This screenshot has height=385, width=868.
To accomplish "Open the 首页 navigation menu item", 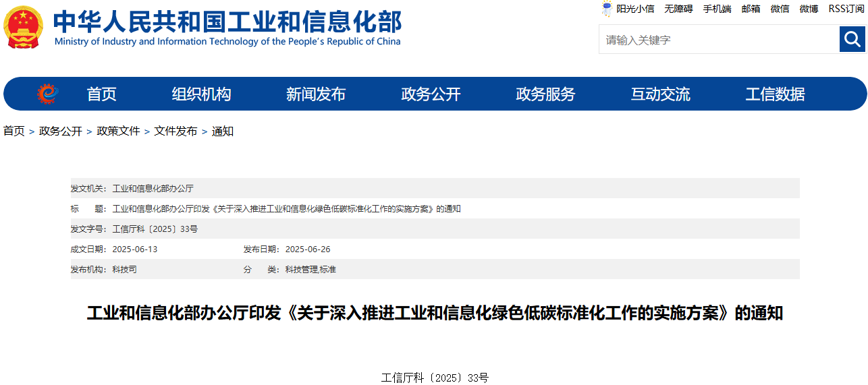I will (102, 94).
